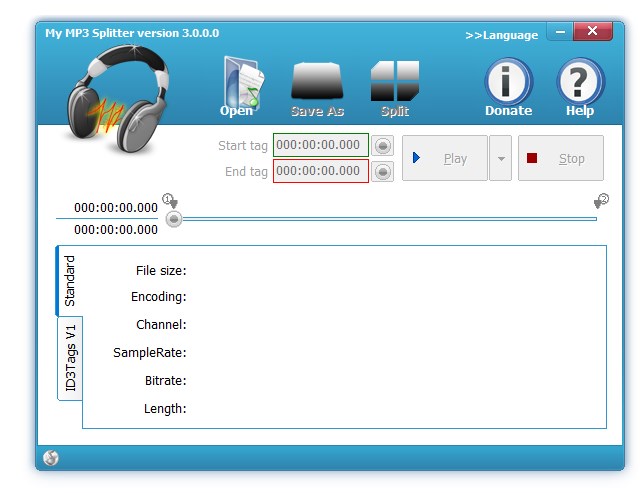This screenshot has width=643, height=493.
Task: Set start tag with round button
Action: 383,146
